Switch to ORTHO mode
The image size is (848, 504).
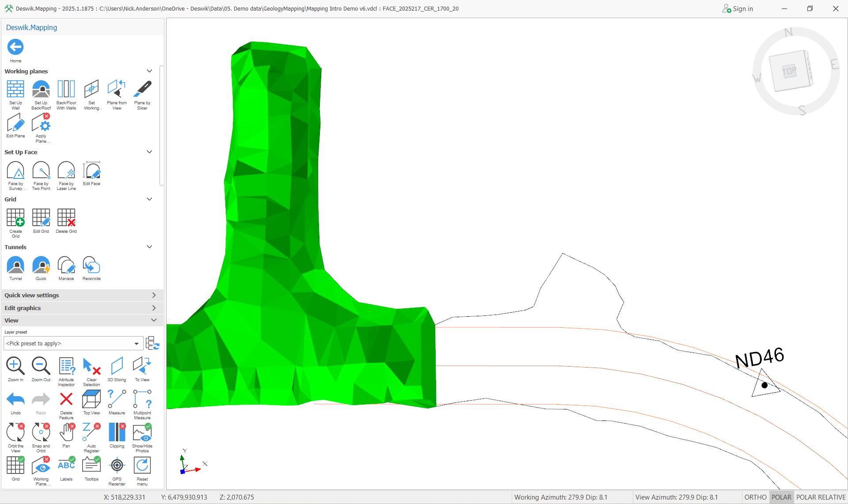click(755, 497)
